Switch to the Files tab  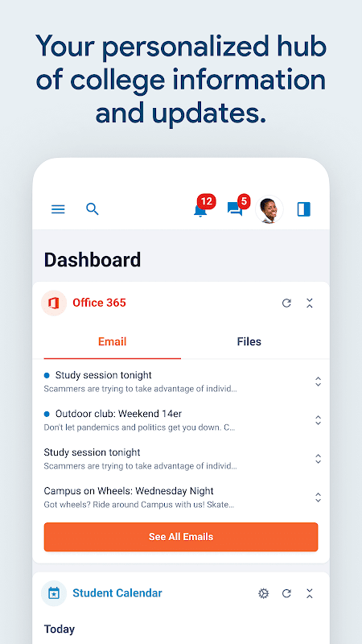249,341
